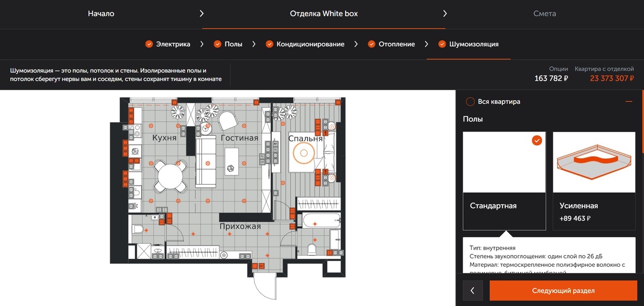Click the Спальня room label
This screenshot has width=644, height=306.
[x=305, y=139]
